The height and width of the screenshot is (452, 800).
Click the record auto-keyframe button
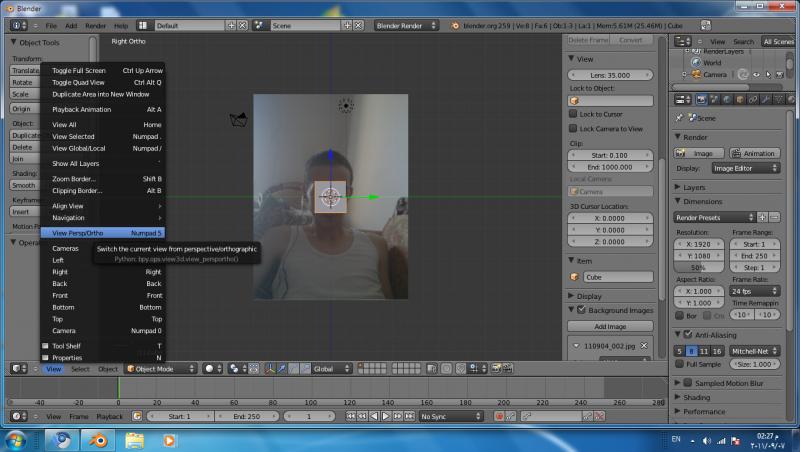pyautogui.click(x=499, y=416)
